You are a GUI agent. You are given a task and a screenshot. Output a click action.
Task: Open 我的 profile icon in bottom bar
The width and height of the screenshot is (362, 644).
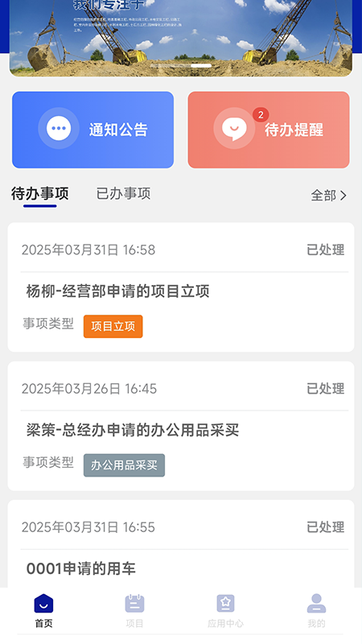point(316,603)
